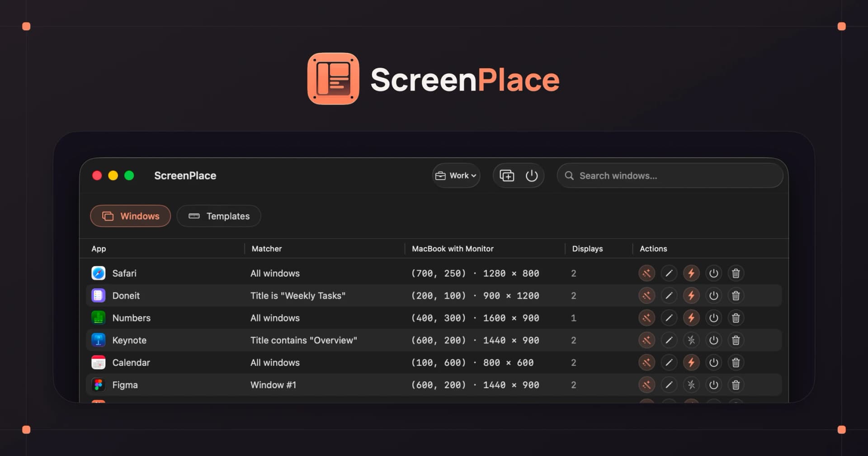Click the 'Title contains "Overview"' matcher

click(x=304, y=340)
